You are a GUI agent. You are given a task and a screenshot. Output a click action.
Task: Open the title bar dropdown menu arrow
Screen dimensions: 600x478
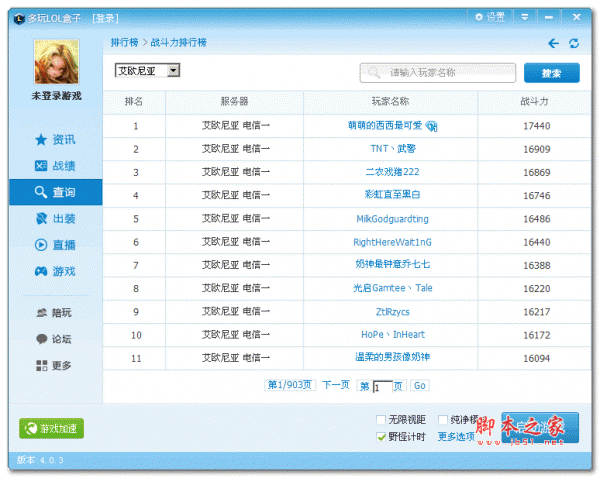coord(525,17)
